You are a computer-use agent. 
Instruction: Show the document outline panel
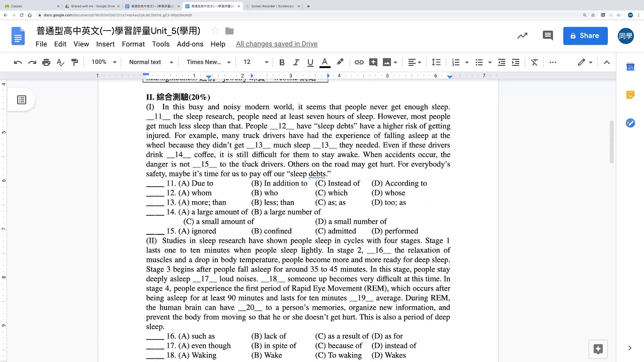22,100
